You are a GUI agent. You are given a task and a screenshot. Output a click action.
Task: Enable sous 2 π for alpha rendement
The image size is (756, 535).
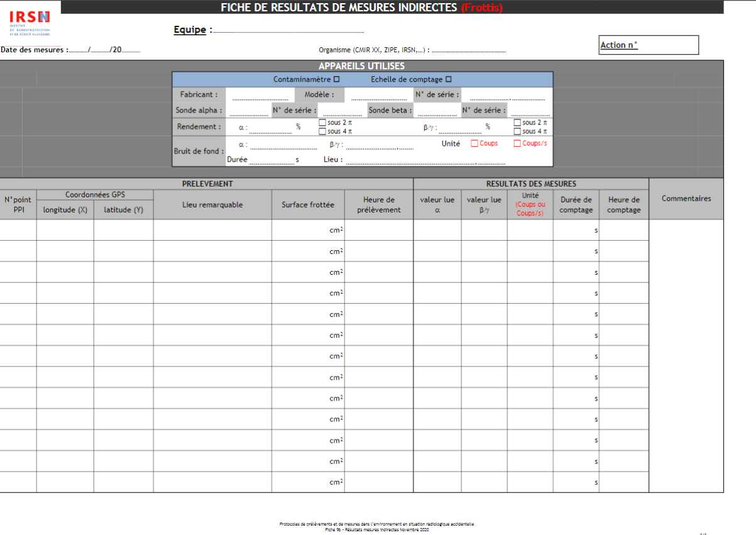click(322, 123)
